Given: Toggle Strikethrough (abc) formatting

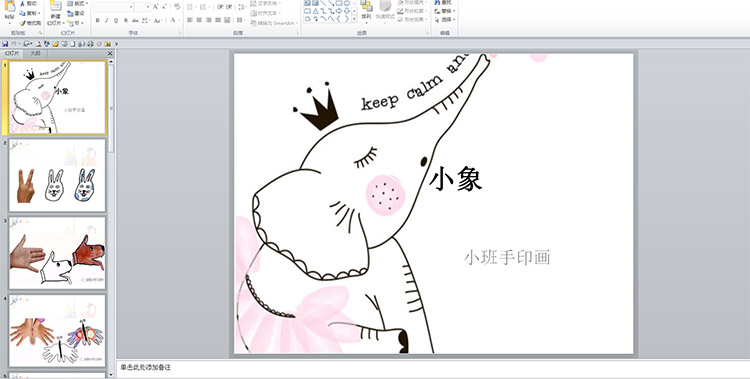Looking at the screenshot, I should point(135,21).
